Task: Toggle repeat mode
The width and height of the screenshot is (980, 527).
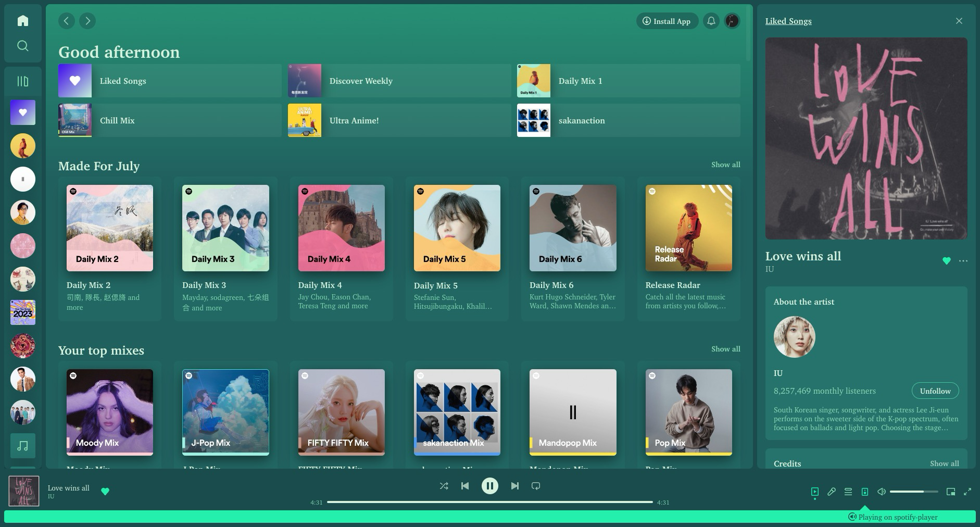Action: (x=536, y=486)
